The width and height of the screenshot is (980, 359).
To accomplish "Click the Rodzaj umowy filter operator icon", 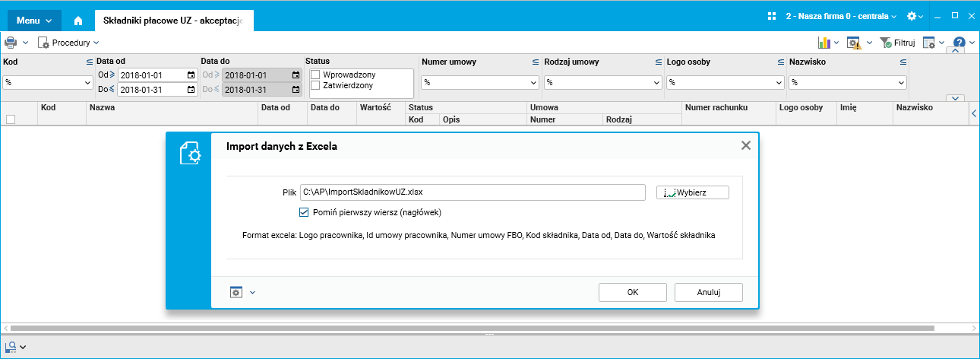I will [x=658, y=62].
